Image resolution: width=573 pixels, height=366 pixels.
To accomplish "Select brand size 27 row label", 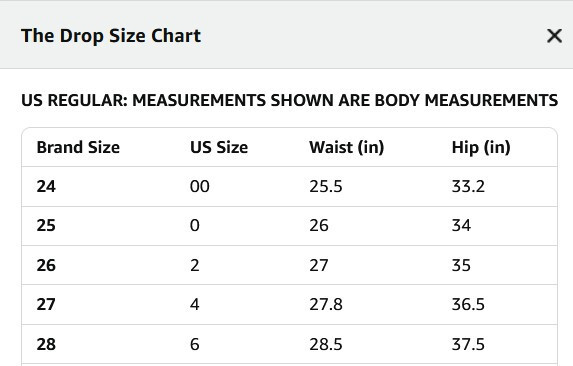I will click(46, 304).
